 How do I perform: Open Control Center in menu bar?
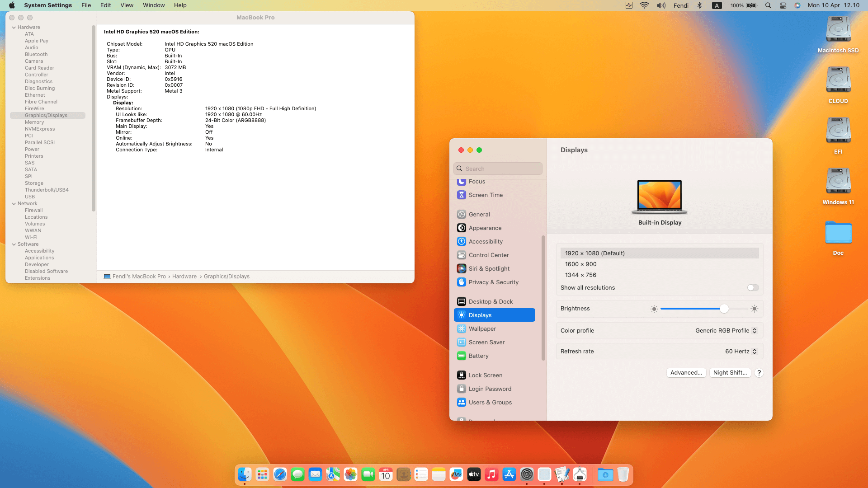(783, 5)
